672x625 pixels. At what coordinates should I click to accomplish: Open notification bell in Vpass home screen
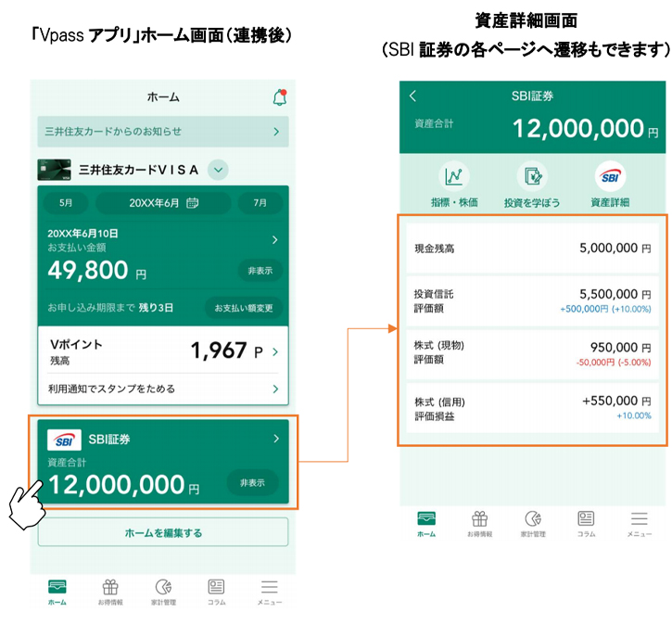pos(280,97)
